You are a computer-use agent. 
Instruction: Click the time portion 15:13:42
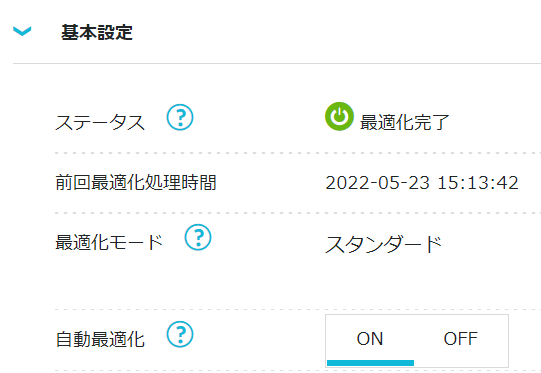[478, 183]
